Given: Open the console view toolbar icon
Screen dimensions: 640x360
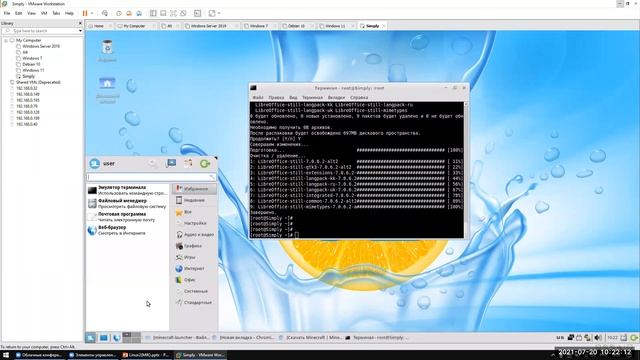Looking at the screenshot, I should click(x=198, y=13).
